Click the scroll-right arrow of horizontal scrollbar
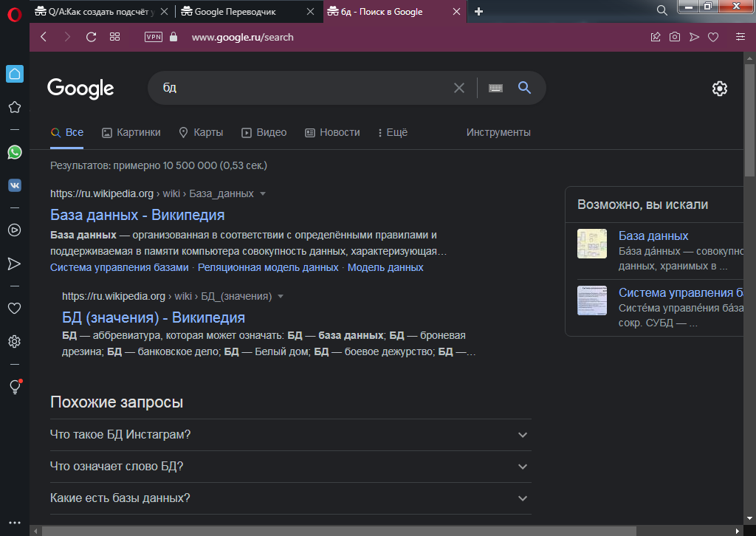Image resolution: width=756 pixels, height=536 pixels. pyautogui.click(x=738, y=531)
